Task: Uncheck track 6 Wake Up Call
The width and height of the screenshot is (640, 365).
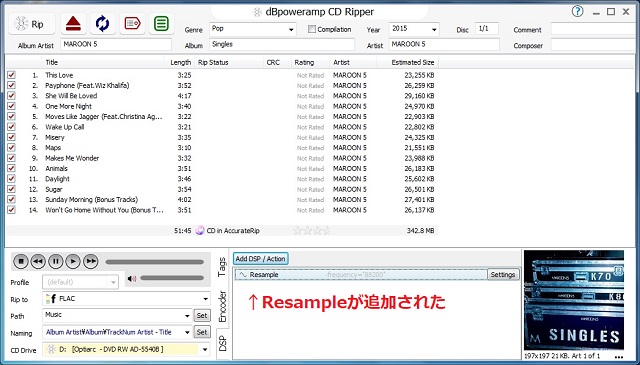Action: pos(11,127)
